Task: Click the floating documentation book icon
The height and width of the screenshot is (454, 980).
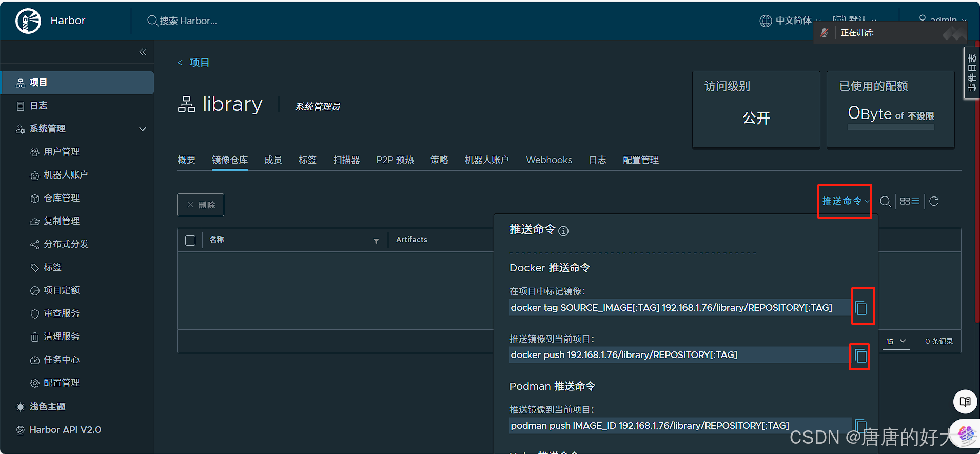Action: 965,402
